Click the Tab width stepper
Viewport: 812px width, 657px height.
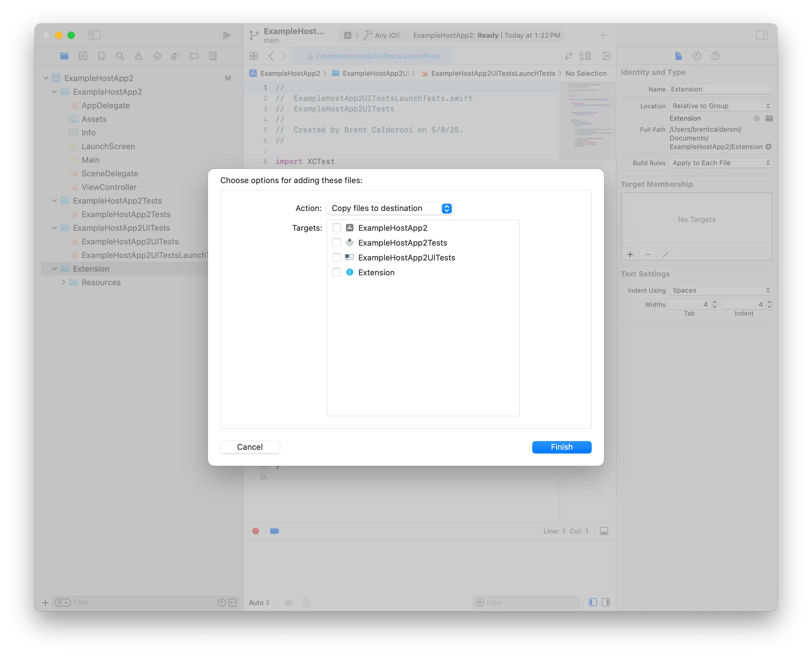714,304
